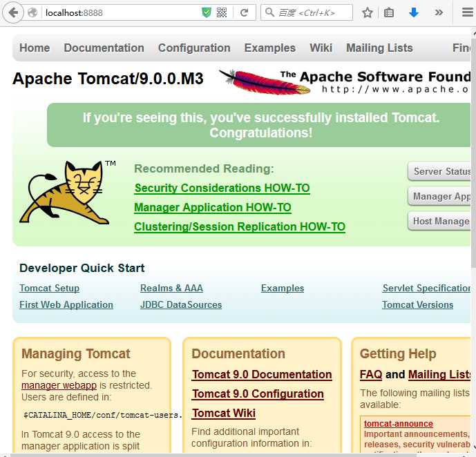Open Manager Application HOW-TO link
This screenshot has width=476, height=457.
(x=213, y=207)
